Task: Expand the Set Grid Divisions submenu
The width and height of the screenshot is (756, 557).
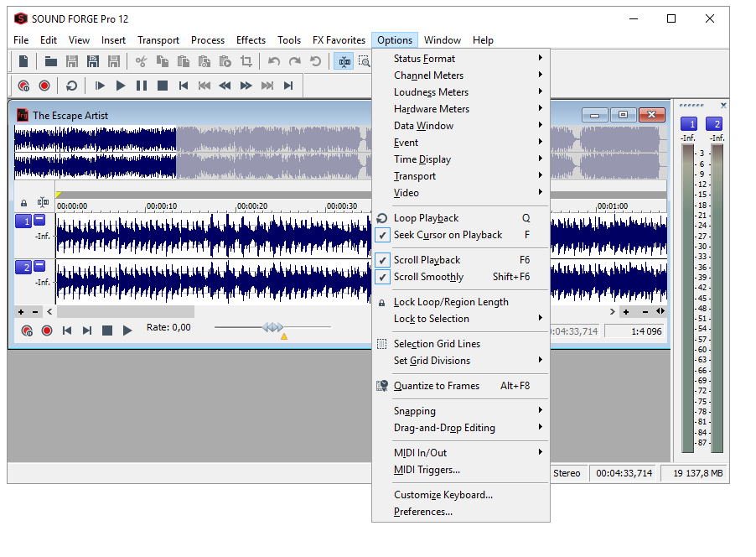Action: (462, 361)
